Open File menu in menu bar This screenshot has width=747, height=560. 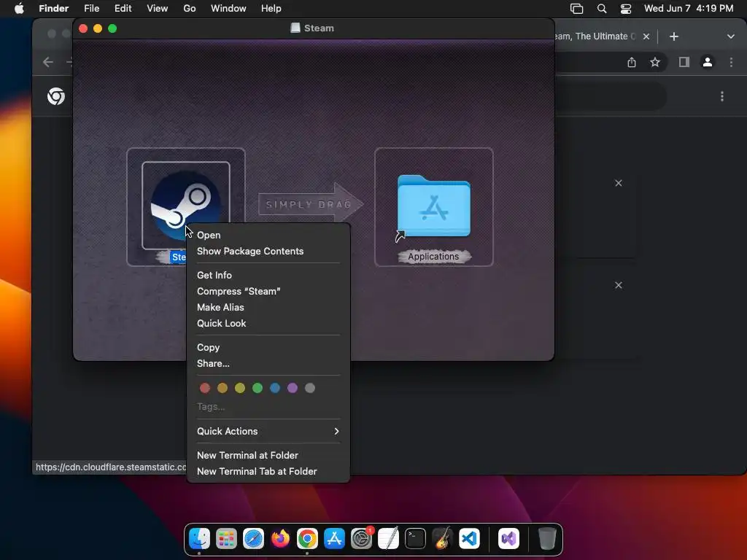tap(91, 8)
